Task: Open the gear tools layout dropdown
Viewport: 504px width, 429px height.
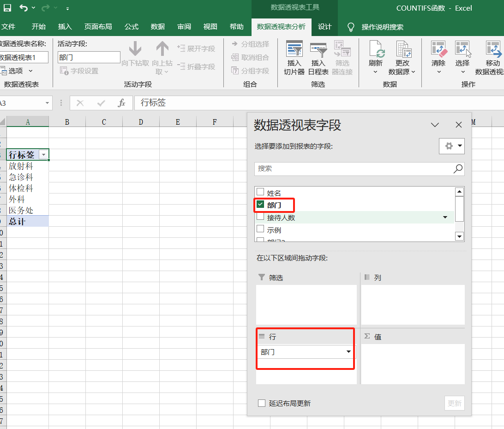Action: pyautogui.click(x=452, y=146)
